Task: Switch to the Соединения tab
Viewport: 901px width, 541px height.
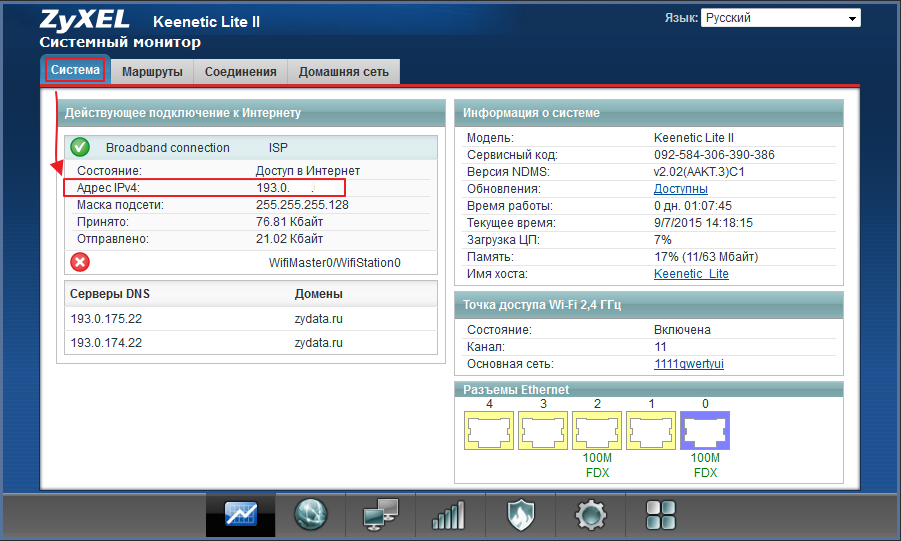Action: click(x=241, y=72)
